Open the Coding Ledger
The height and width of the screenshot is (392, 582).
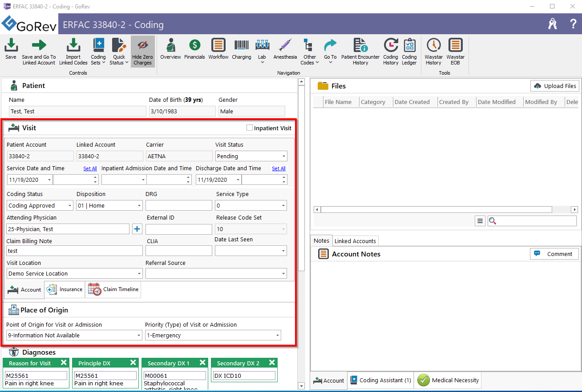[409, 52]
